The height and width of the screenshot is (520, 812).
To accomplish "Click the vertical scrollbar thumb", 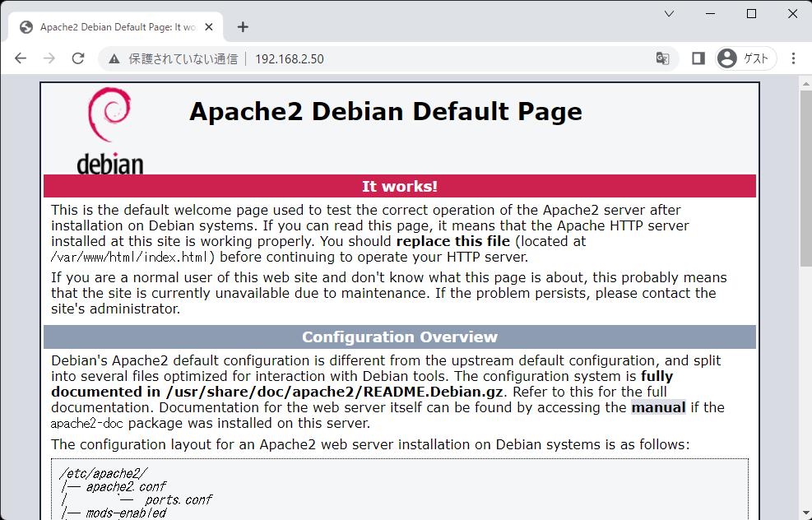I will click(805, 179).
